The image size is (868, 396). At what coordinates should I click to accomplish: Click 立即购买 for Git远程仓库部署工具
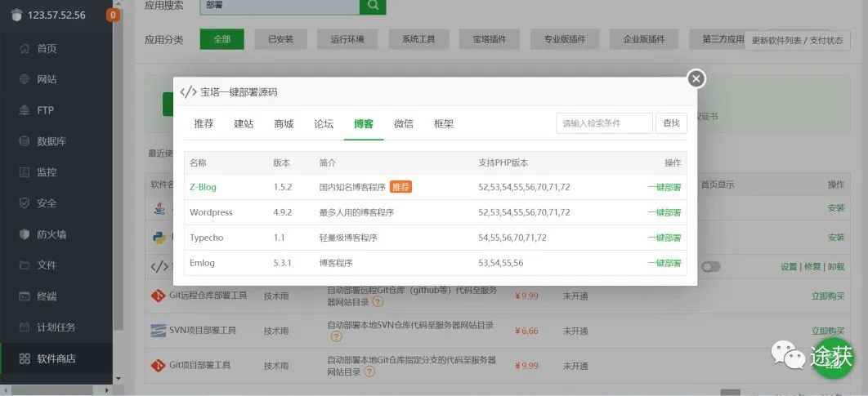(828, 296)
